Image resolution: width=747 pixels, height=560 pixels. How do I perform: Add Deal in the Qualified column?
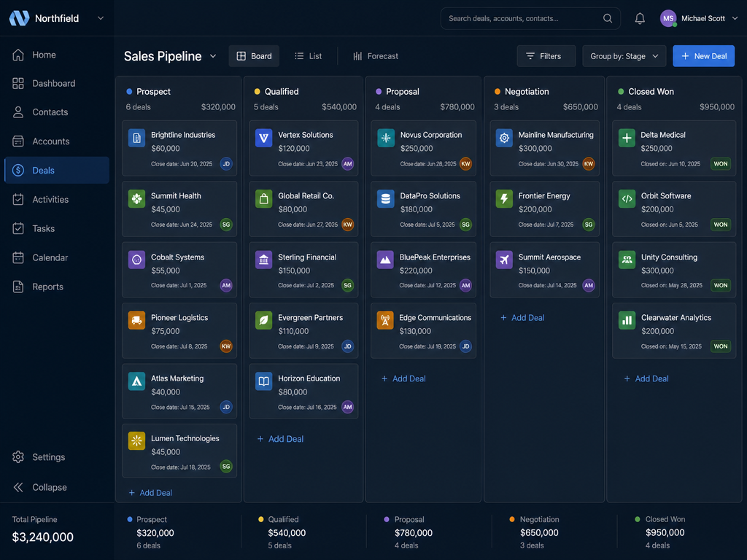pos(280,439)
